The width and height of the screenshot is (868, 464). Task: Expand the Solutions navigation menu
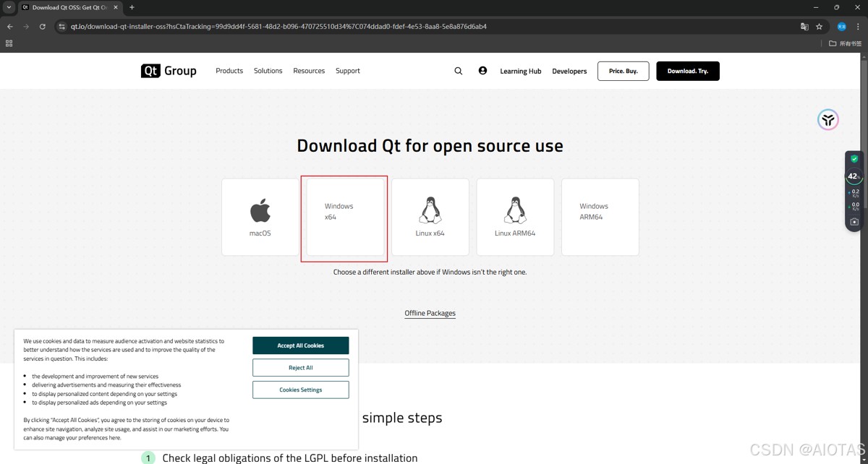point(268,71)
